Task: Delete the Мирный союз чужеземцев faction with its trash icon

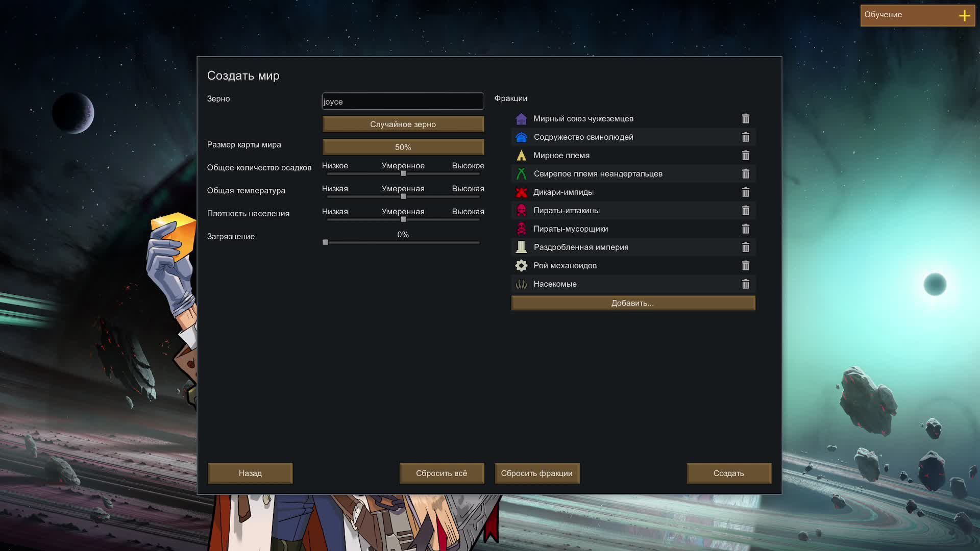Action: click(745, 119)
